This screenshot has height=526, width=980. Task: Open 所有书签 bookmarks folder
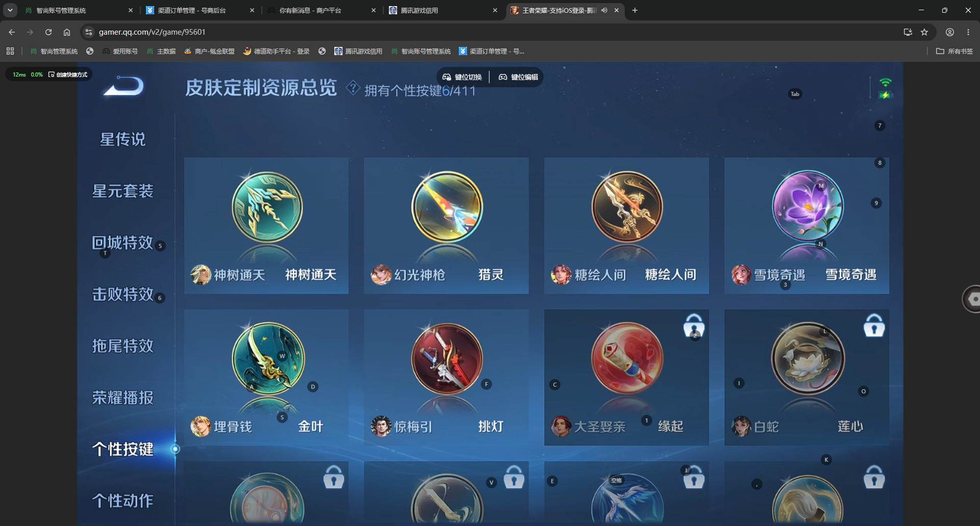(954, 51)
